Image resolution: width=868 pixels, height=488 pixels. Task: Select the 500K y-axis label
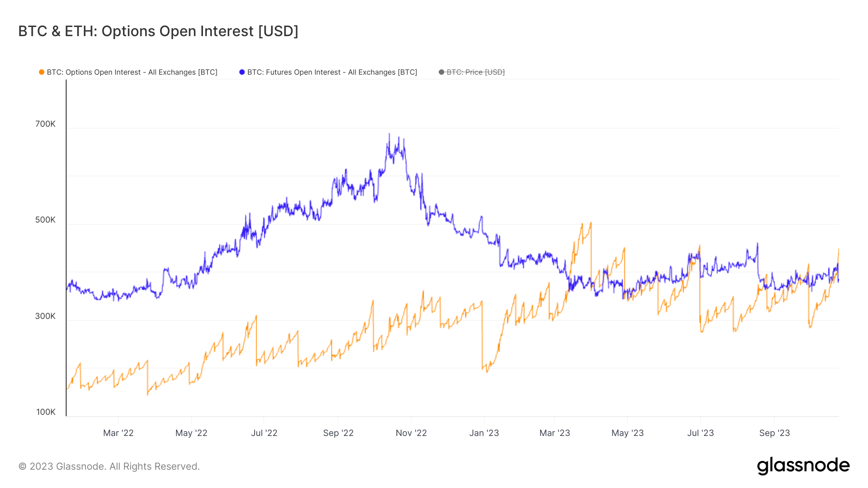point(45,220)
